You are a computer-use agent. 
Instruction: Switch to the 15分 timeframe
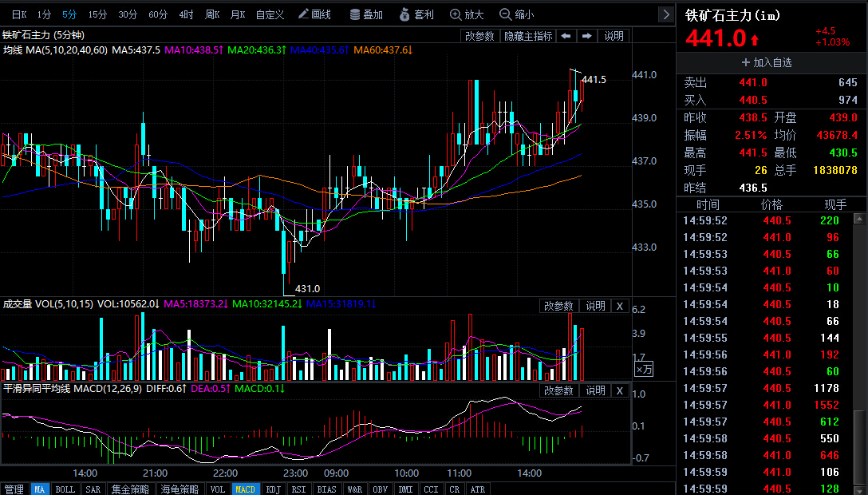pyautogui.click(x=97, y=14)
